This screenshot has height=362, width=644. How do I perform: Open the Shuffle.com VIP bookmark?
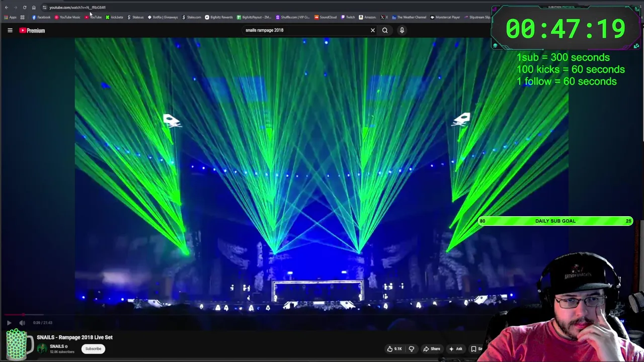pos(293,18)
